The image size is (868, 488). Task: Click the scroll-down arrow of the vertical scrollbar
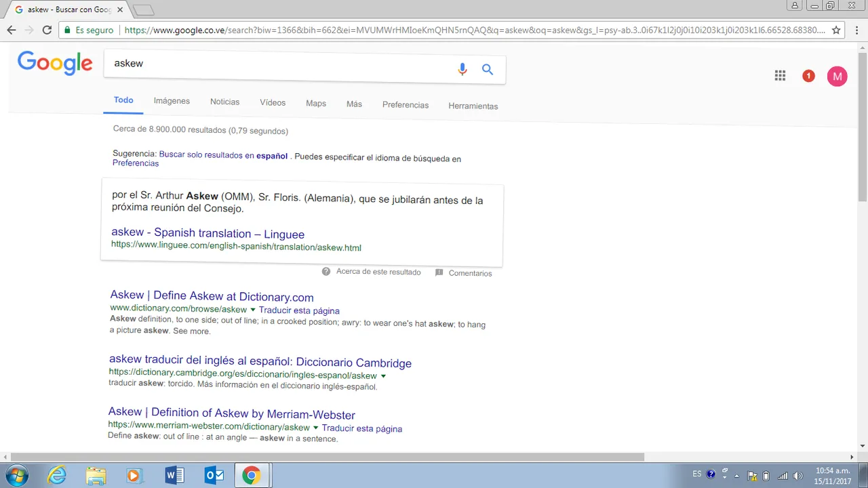863,446
